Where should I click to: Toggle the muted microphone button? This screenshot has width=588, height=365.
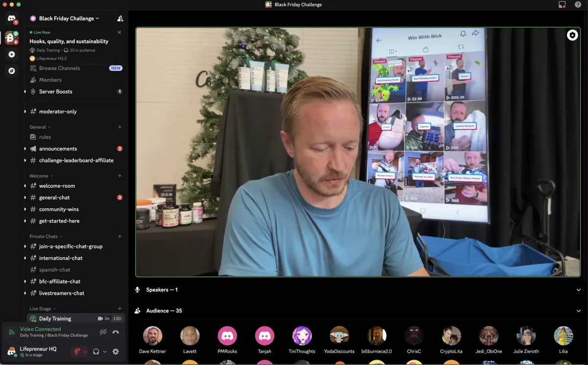[x=77, y=351]
